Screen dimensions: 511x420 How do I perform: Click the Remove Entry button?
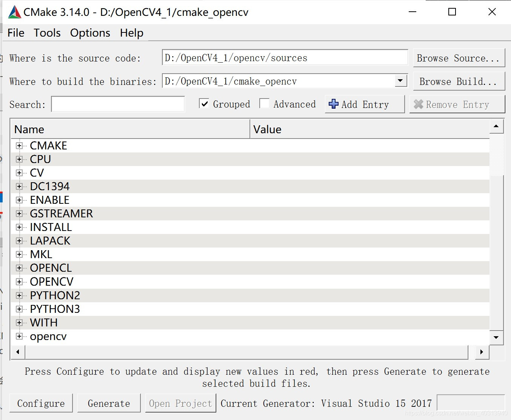457,104
